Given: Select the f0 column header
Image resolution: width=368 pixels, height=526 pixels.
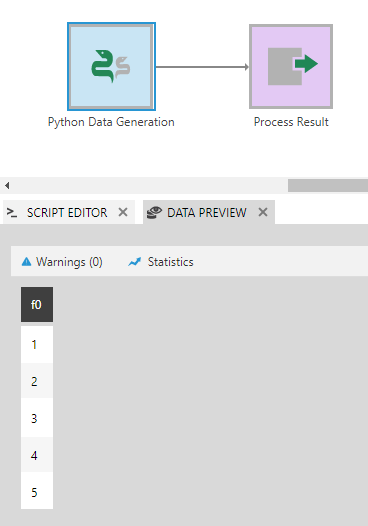Looking at the screenshot, I should [37, 305].
